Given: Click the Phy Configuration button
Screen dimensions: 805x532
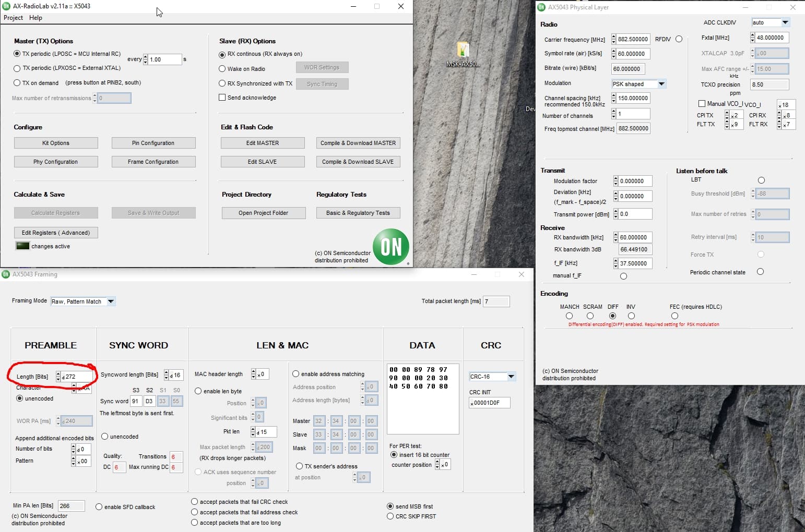Looking at the screenshot, I should [56, 162].
